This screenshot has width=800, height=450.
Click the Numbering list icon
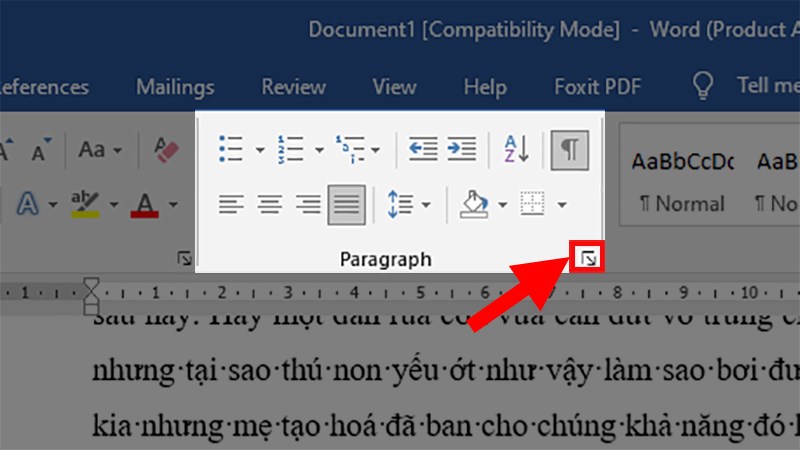(290, 149)
